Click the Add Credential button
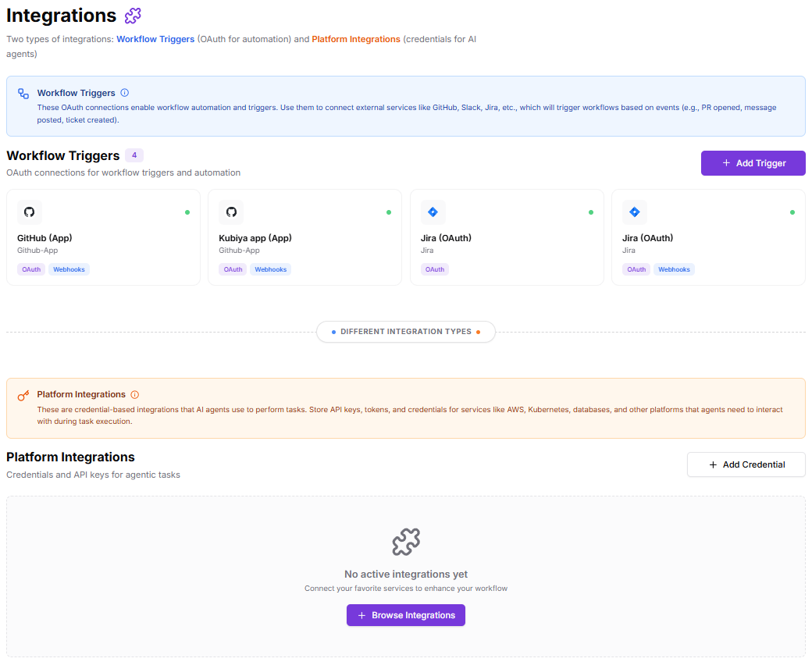 point(746,464)
